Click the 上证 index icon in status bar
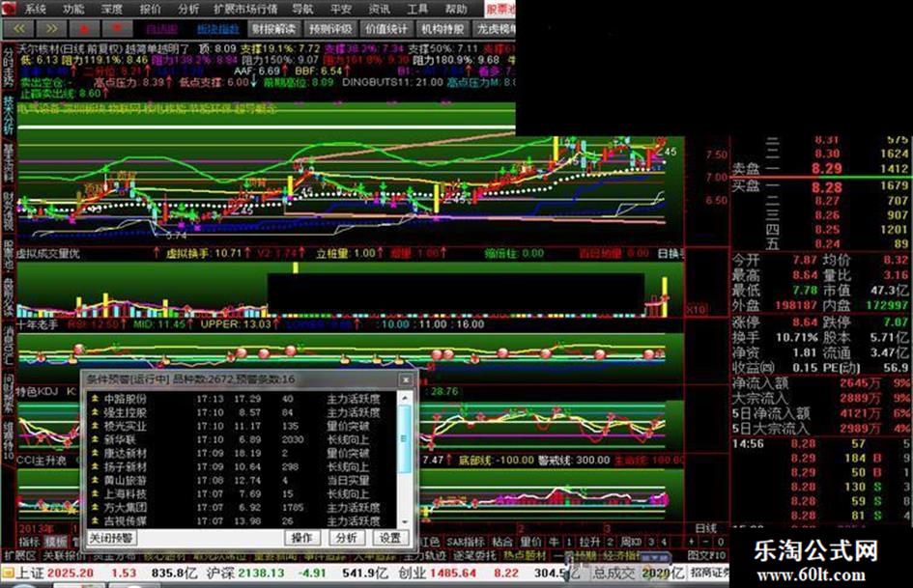Screen dimensions: 913x588 point(8,573)
